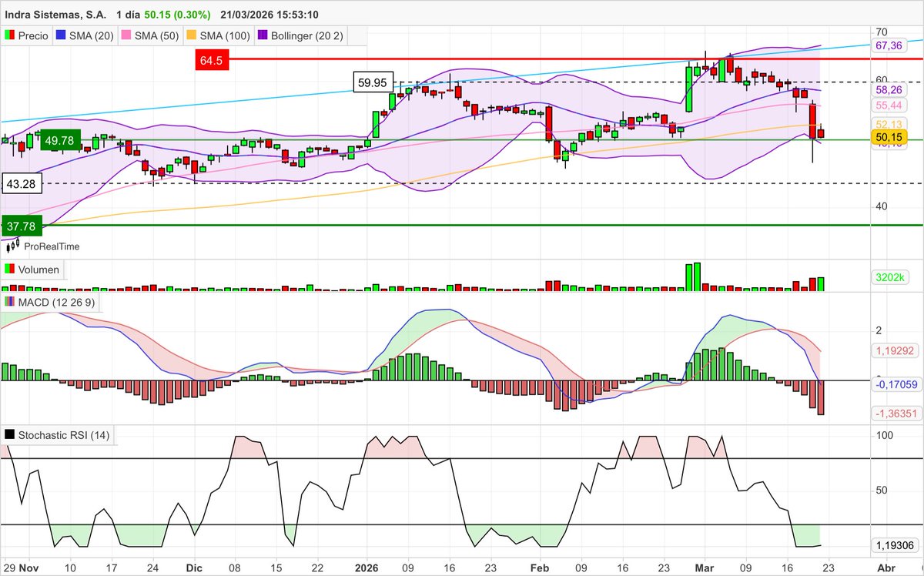
Task: Click the green 49.78 support label
Action: 59,140
